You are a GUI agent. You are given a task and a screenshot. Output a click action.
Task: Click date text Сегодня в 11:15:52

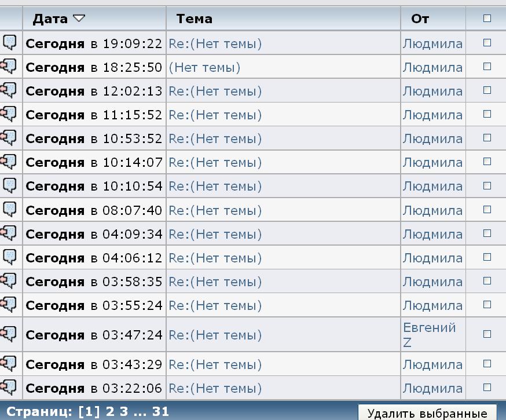point(94,115)
